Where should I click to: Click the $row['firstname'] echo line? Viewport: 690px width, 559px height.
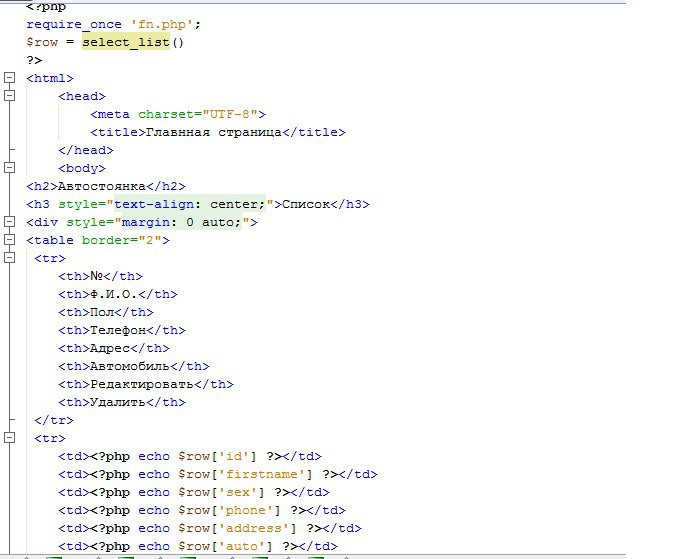coord(218,474)
